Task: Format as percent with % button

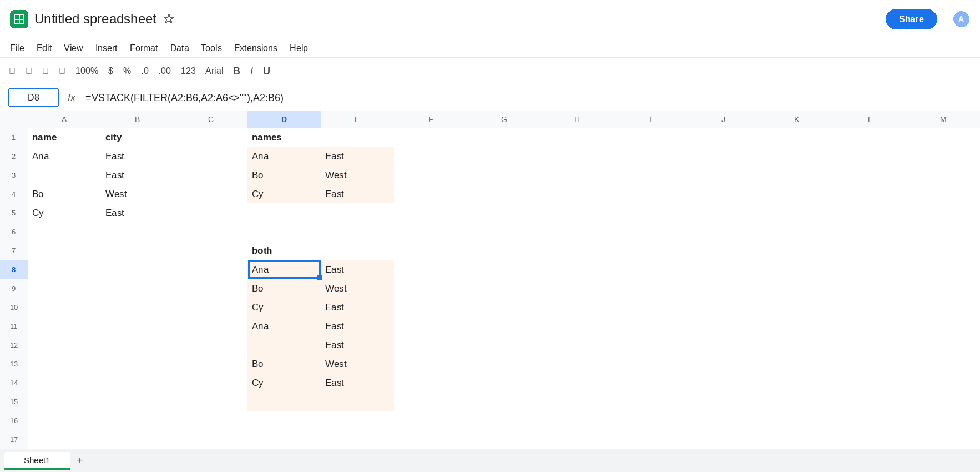Action: pyautogui.click(x=127, y=71)
